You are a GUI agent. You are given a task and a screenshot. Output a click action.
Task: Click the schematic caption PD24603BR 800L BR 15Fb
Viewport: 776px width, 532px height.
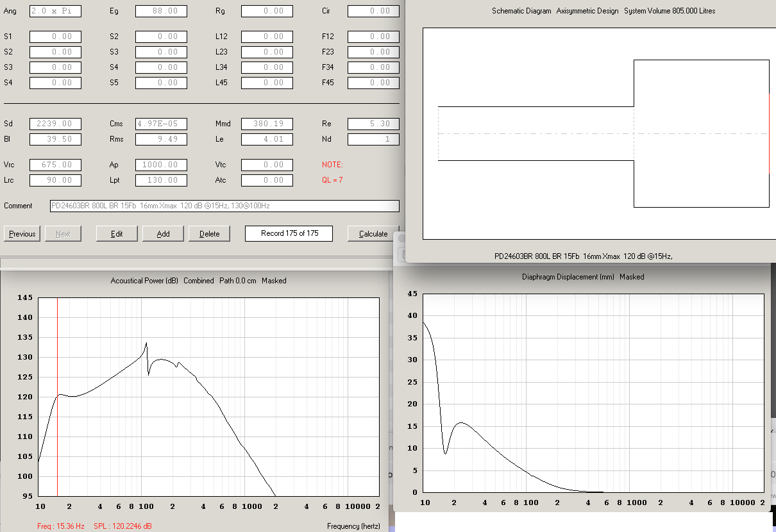[x=583, y=256]
